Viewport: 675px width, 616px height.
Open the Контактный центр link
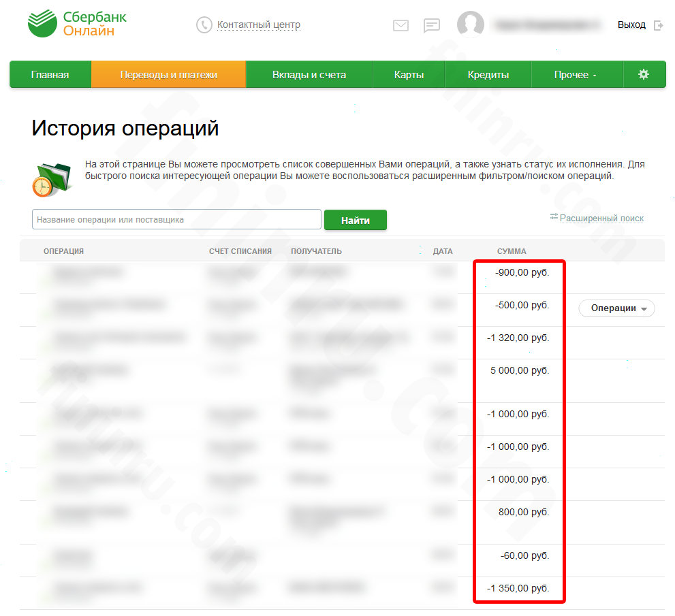[258, 25]
